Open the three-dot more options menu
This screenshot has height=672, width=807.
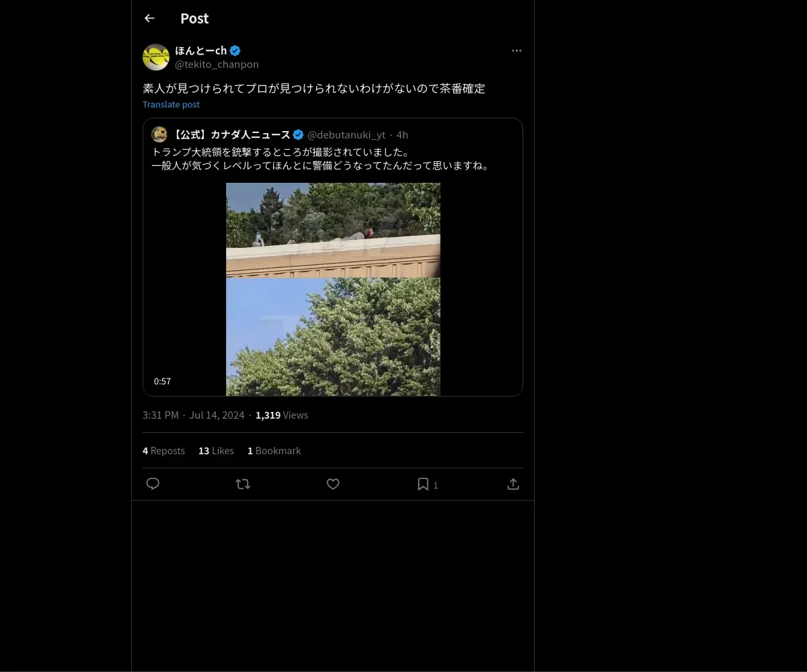coord(516,51)
